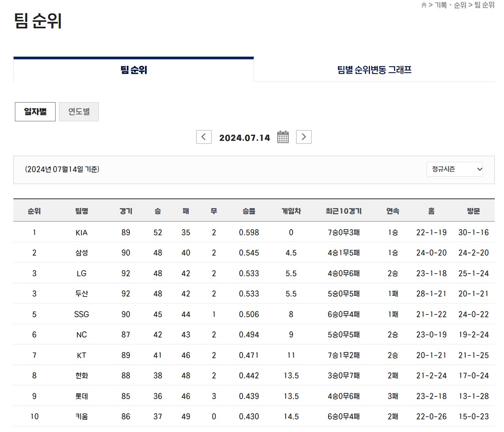This screenshot has width=504, height=432.
Task: Click 기록 · 순위 breadcrumb link
Action: [450, 5]
